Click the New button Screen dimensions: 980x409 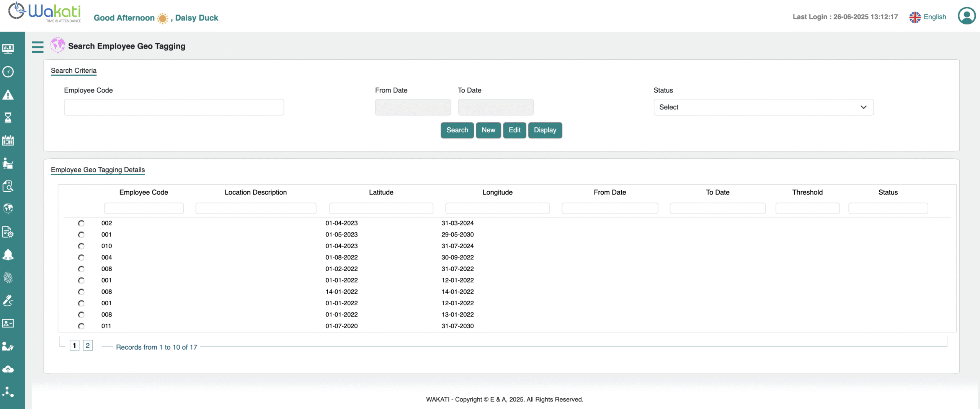[x=488, y=130]
